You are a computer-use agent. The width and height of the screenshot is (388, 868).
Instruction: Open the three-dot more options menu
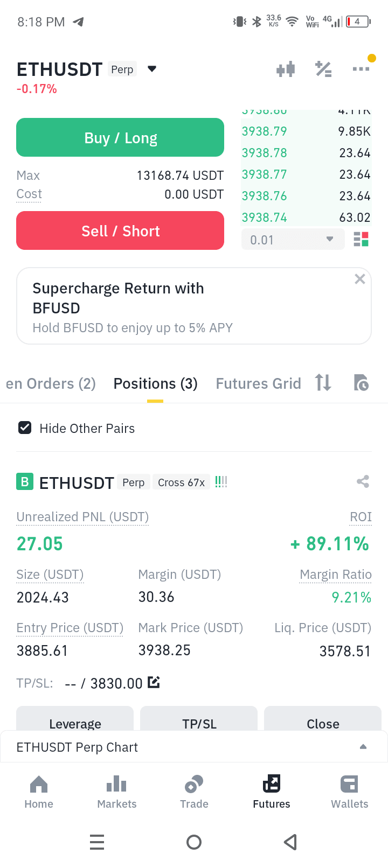pyautogui.click(x=361, y=68)
